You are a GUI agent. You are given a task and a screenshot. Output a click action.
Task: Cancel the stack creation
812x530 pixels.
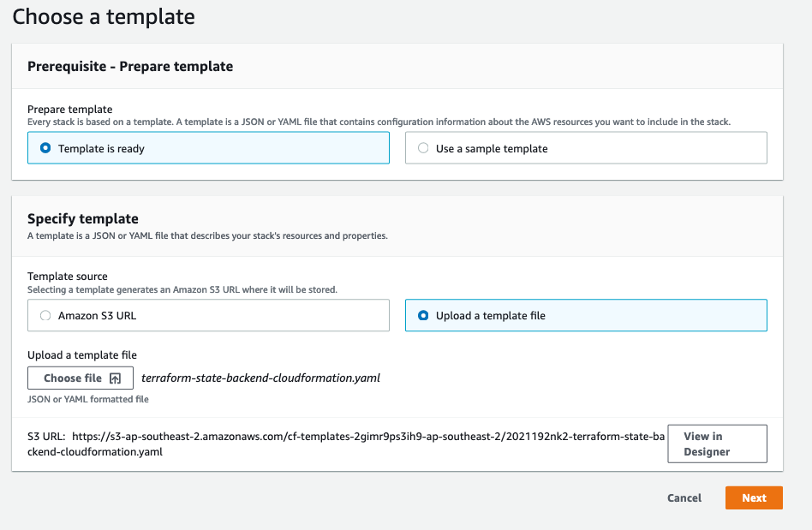coord(684,498)
